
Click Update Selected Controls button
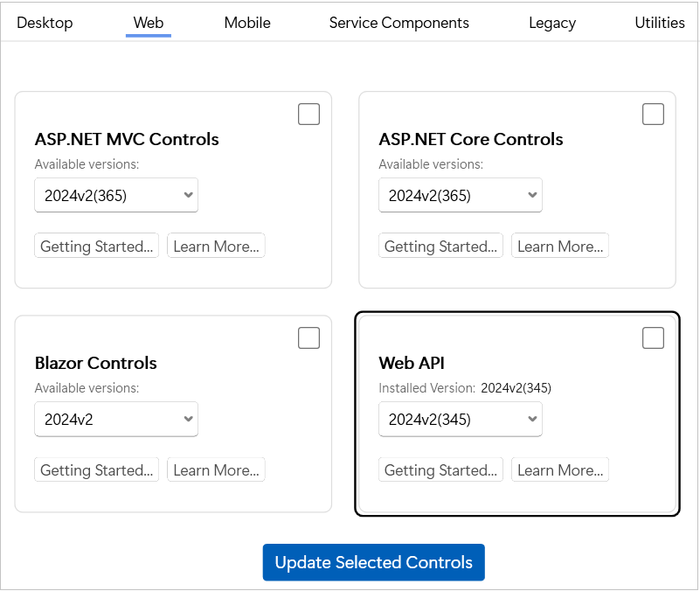pyautogui.click(x=373, y=563)
